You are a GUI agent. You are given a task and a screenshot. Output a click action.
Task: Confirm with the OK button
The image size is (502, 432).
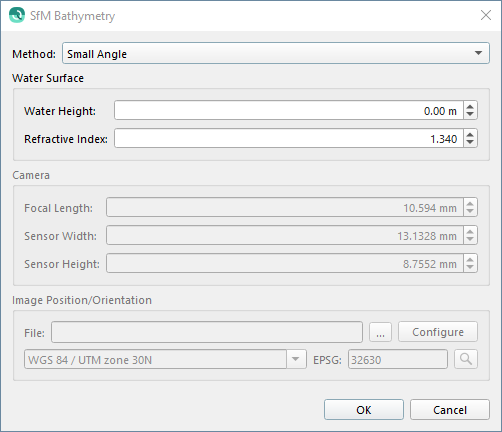click(x=364, y=410)
